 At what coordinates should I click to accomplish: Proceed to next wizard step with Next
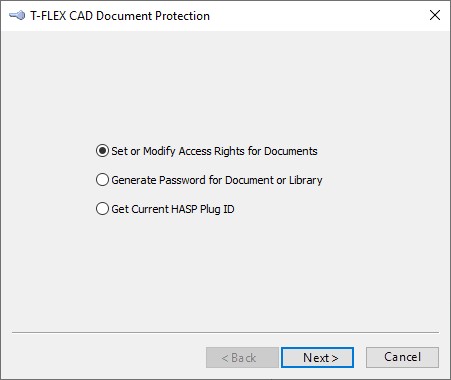click(x=317, y=358)
